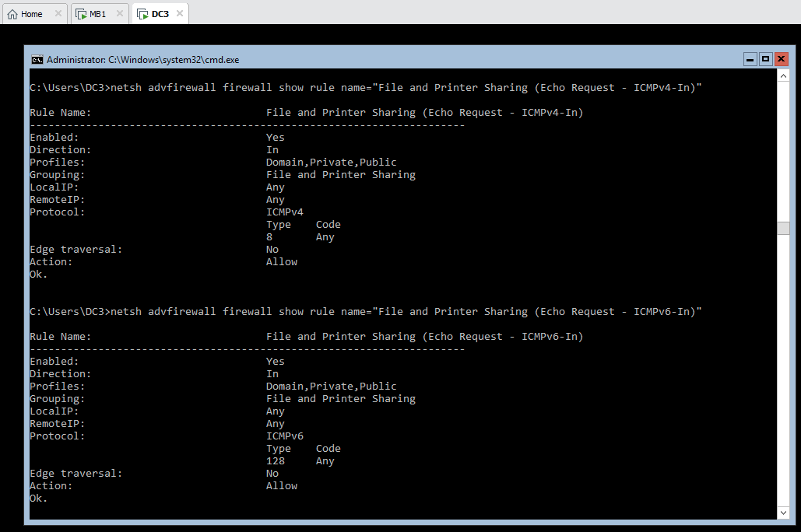Close the DC3 tab

click(x=180, y=14)
